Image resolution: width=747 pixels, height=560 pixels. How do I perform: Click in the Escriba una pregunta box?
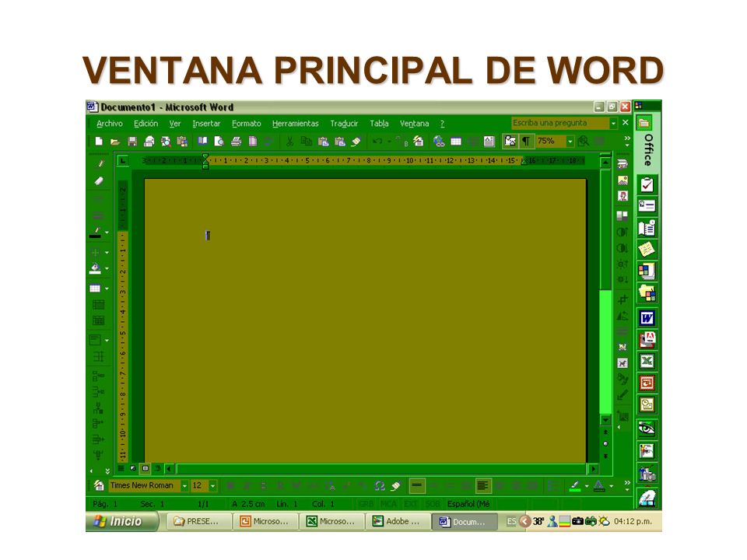(x=560, y=123)
